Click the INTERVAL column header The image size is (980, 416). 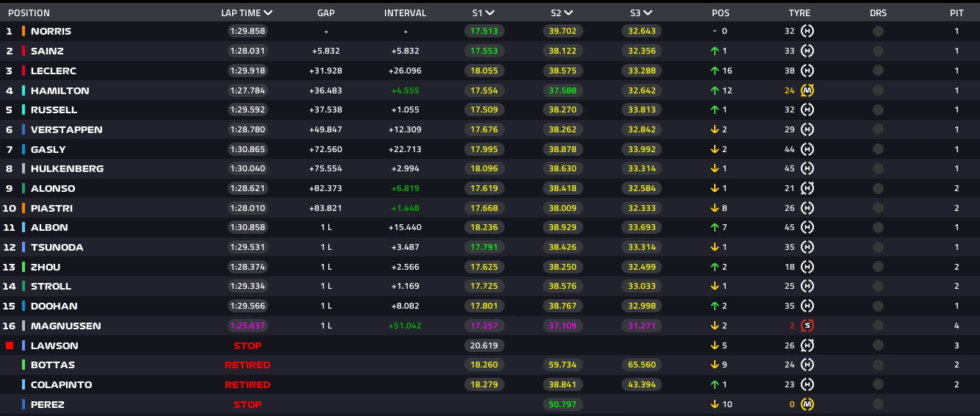point(405,13)
